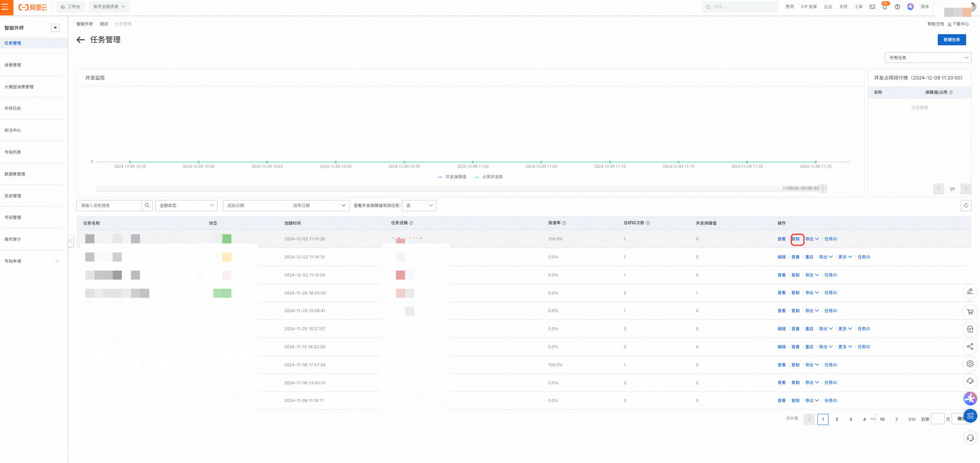Open the notifications bell
Image resolution: width=980 pixels, height=463 pixels.
(885, 7)
